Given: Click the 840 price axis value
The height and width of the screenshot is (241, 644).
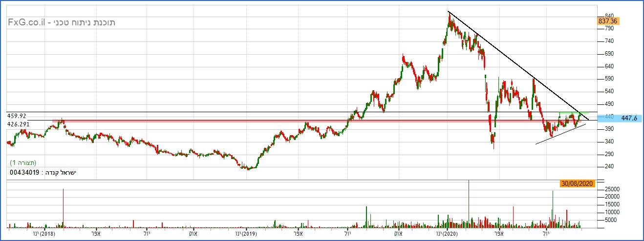Looking at the screenshot, I should 609,16.
